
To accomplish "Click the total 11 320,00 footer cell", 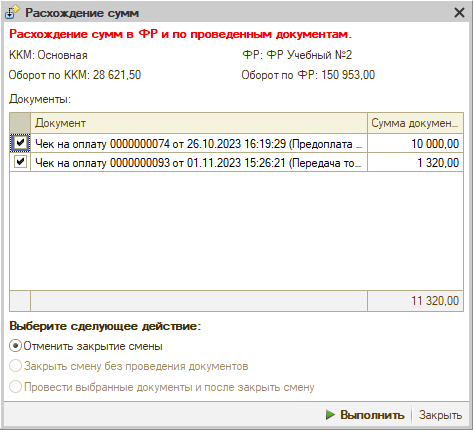I will click(x=415, y=301).
